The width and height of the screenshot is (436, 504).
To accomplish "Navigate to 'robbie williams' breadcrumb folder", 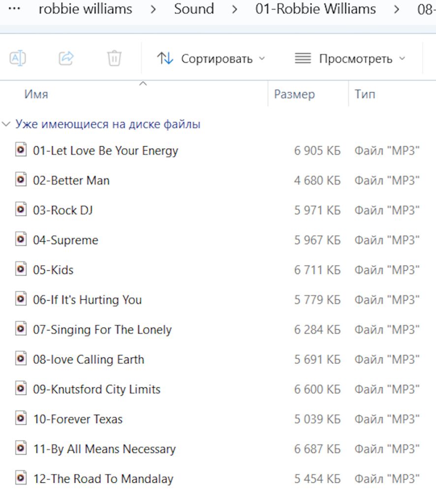I will click(x=85, y=9).
